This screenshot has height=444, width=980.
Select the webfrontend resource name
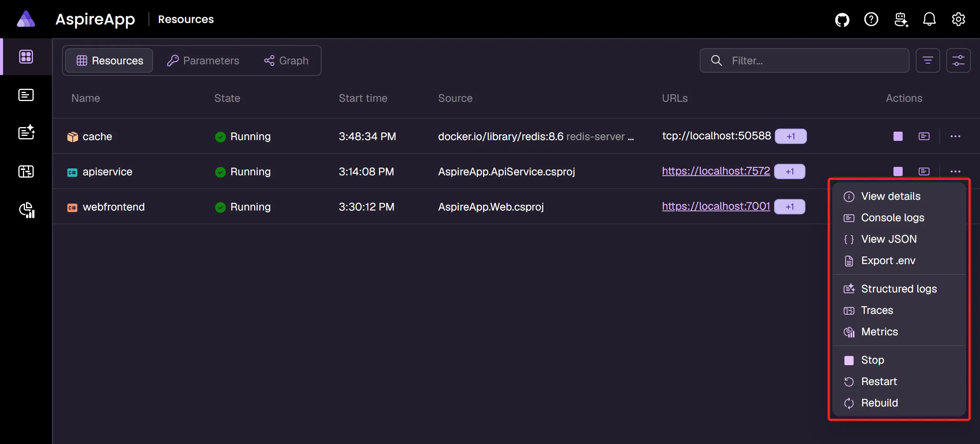pyautogui.click(x=114, y=207)
